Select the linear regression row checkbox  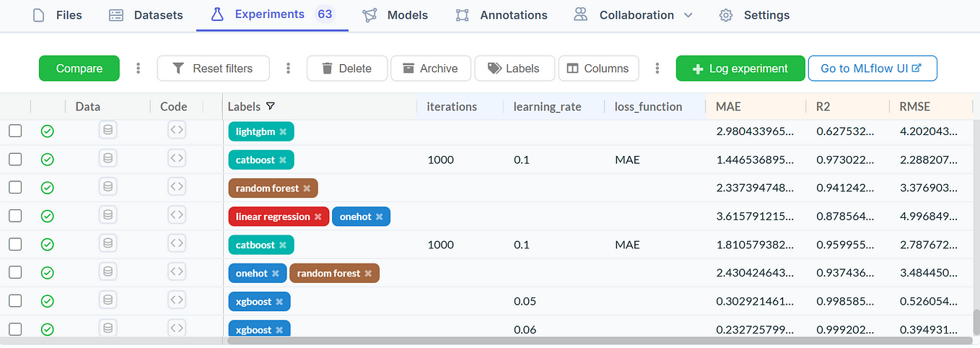point(15,216)
